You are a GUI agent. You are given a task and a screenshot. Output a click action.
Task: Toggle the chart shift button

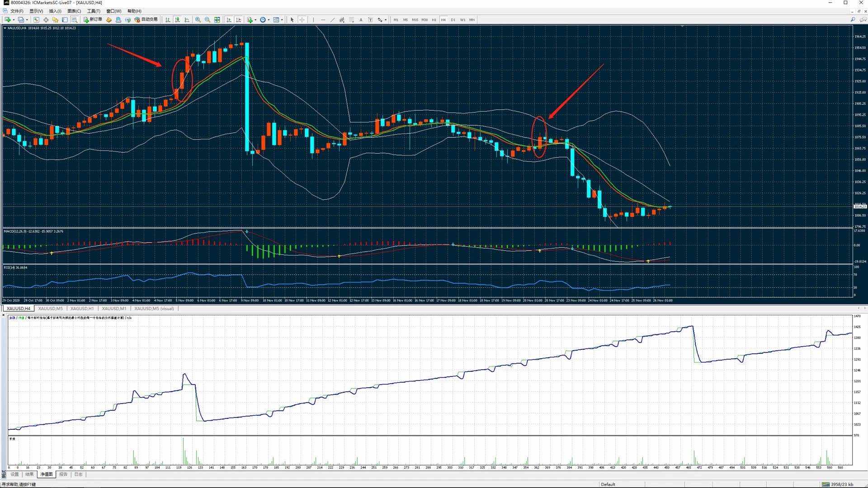tap(238, 20)
